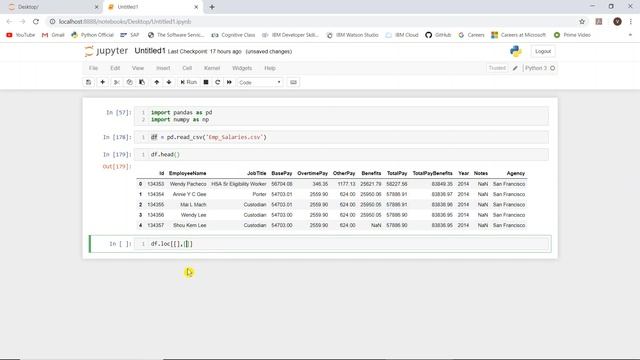Click the TotalPayBenefits column header
Image resolution: width=640 pixels, height=360 pixels.
432,173
